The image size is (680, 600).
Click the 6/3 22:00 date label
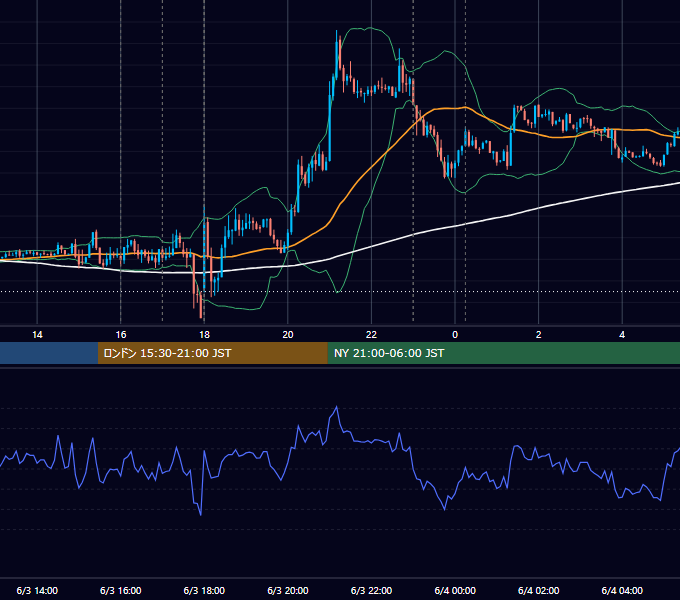pyautogui.click(x=371, y=590)
